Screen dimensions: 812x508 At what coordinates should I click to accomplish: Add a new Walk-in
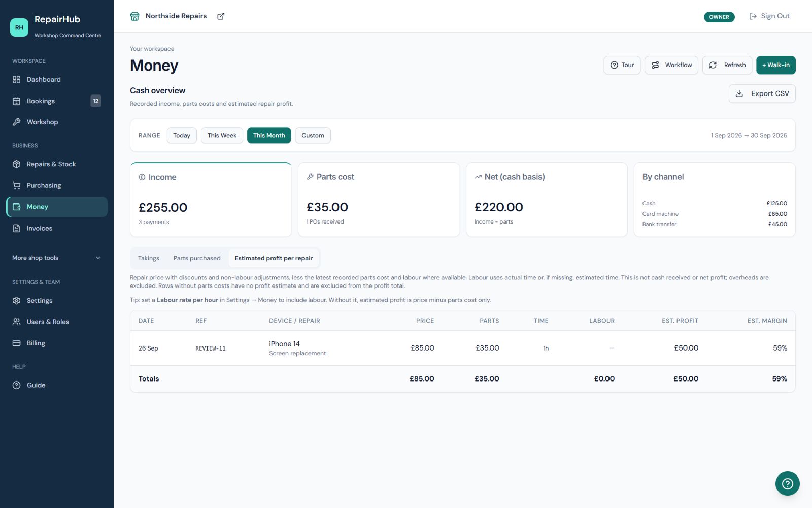[776, 65]
